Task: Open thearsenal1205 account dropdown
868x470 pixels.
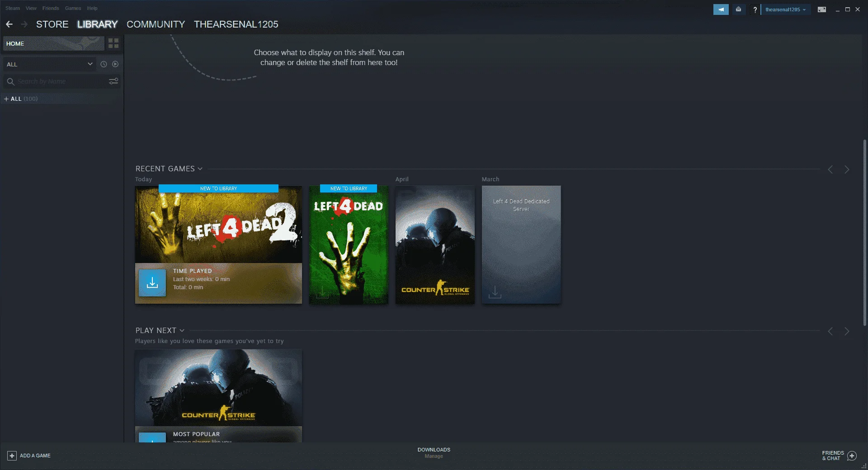Action: 785,9
